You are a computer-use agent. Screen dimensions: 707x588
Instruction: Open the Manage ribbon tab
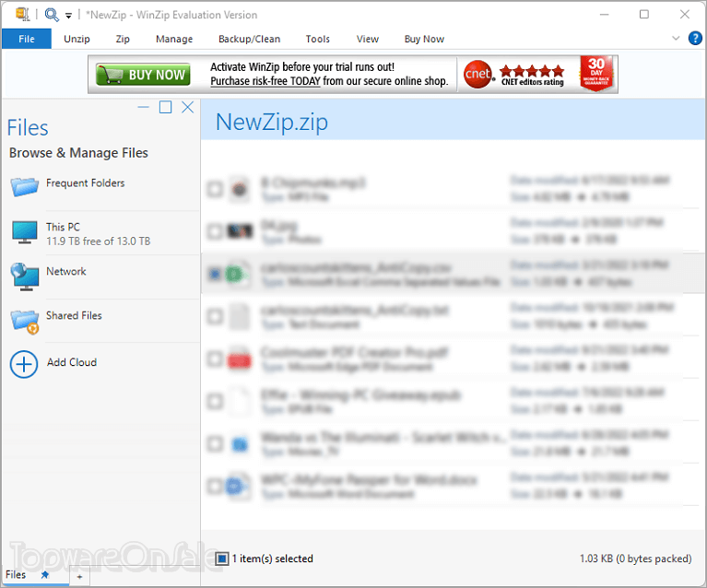[174, 39]
